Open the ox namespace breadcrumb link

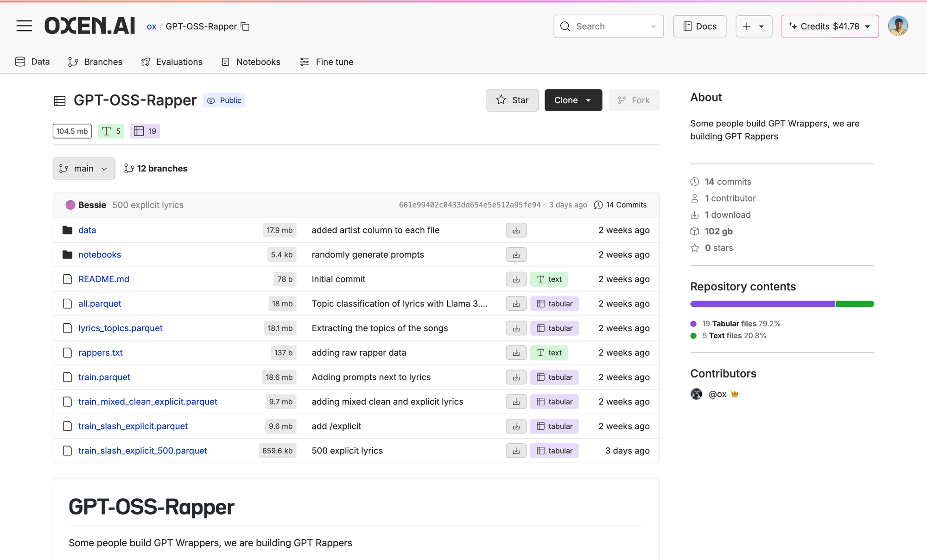pos(152,26)
